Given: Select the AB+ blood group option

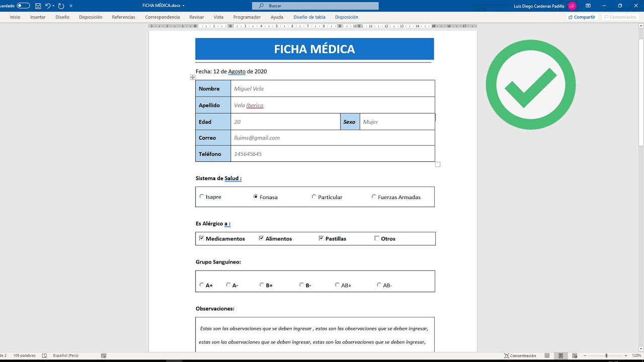Looking at the screenshot, I should 337,284.
